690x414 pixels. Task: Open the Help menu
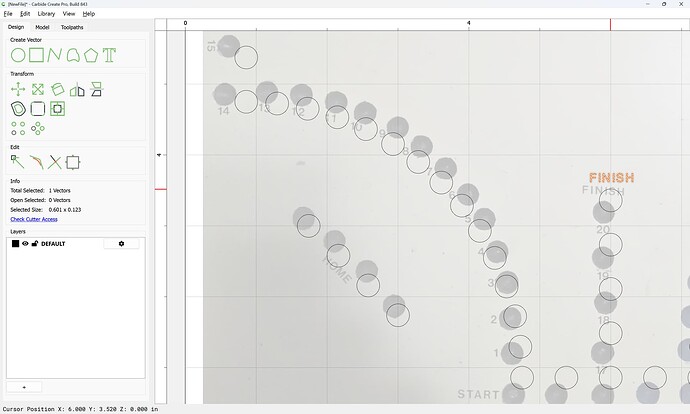(88, 14)
